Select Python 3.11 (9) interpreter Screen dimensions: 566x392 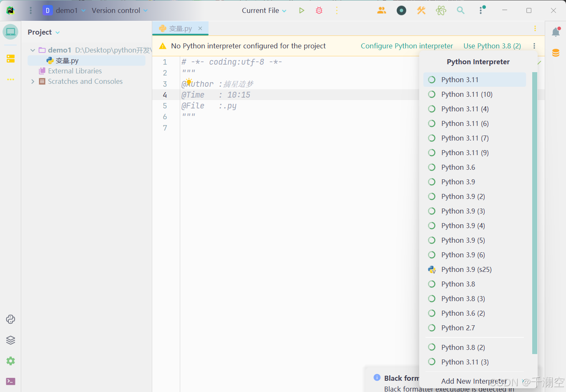coord(475,153)
